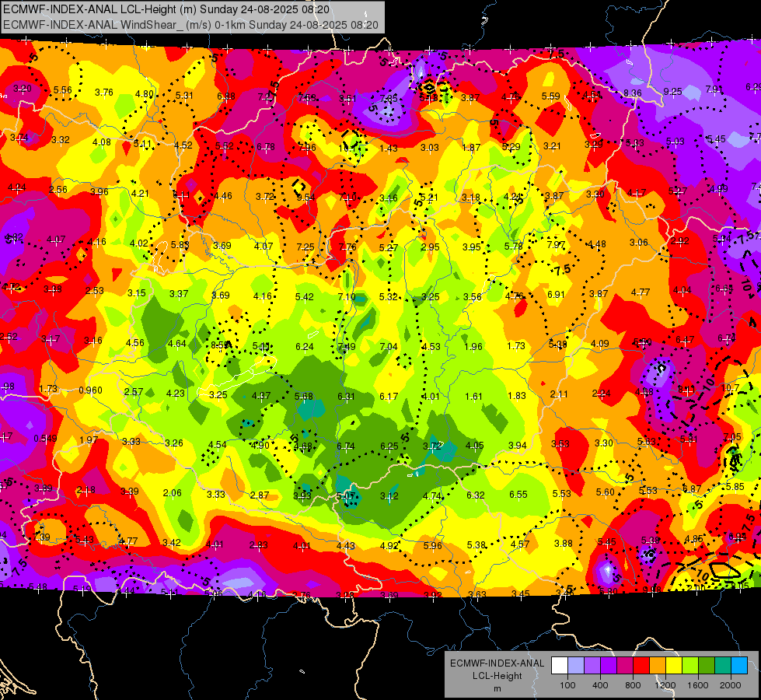Click the wind shear value 1.61
This screenshot has width=761, height=700.
coord(473,397)
